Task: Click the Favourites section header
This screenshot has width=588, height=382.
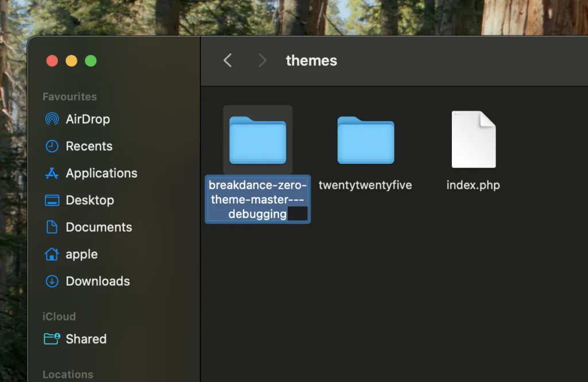Action: pyautogui.click(x=68, y=96)
